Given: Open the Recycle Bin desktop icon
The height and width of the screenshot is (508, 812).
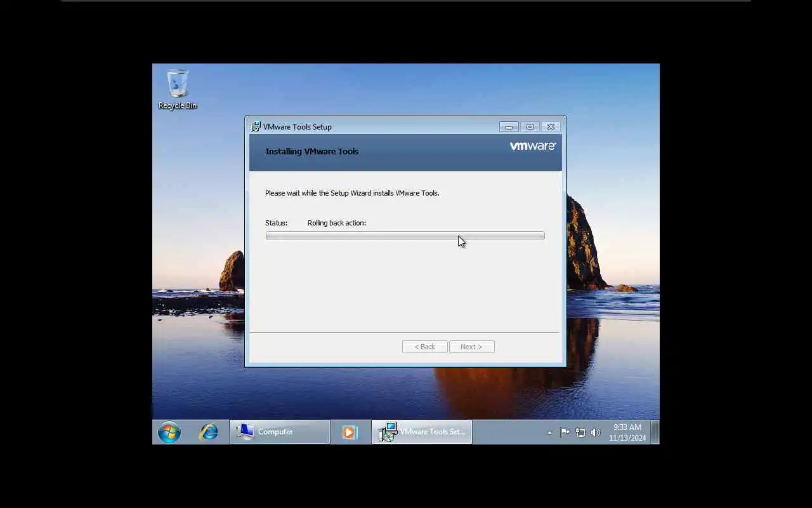Looking at the screenshot, I should (x=178, y=90).
